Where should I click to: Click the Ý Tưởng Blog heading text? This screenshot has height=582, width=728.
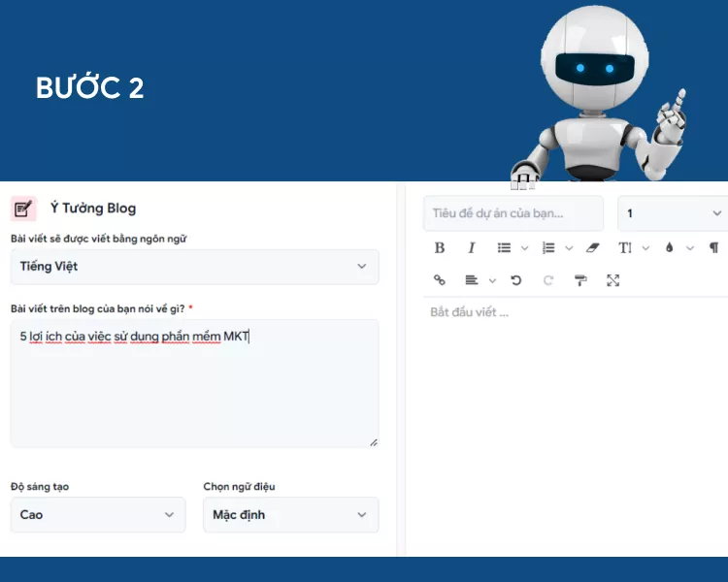(x=93, y=208)
